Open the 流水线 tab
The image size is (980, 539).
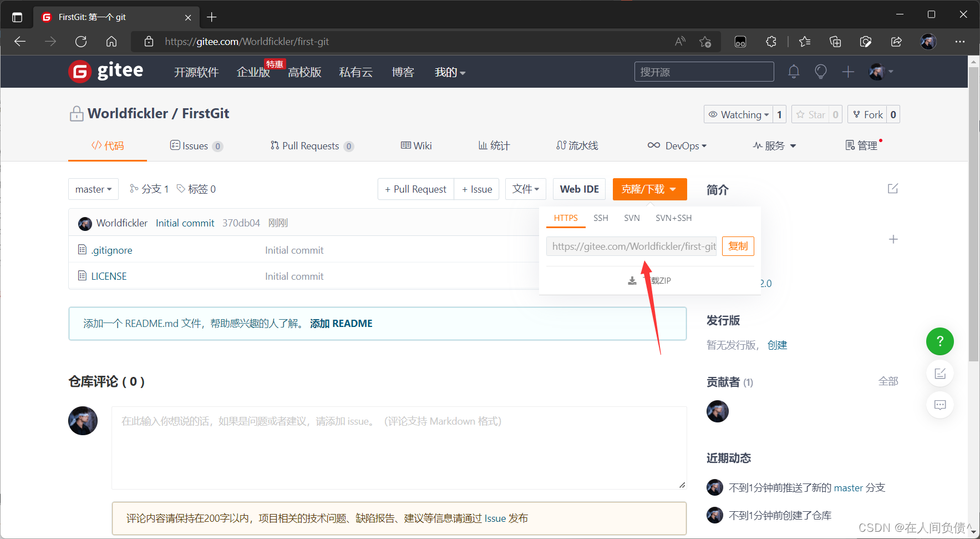[x=577, y=145]
